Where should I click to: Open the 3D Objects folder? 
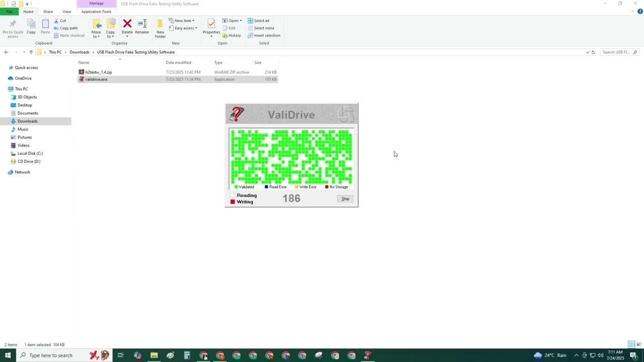click(27, 97)
